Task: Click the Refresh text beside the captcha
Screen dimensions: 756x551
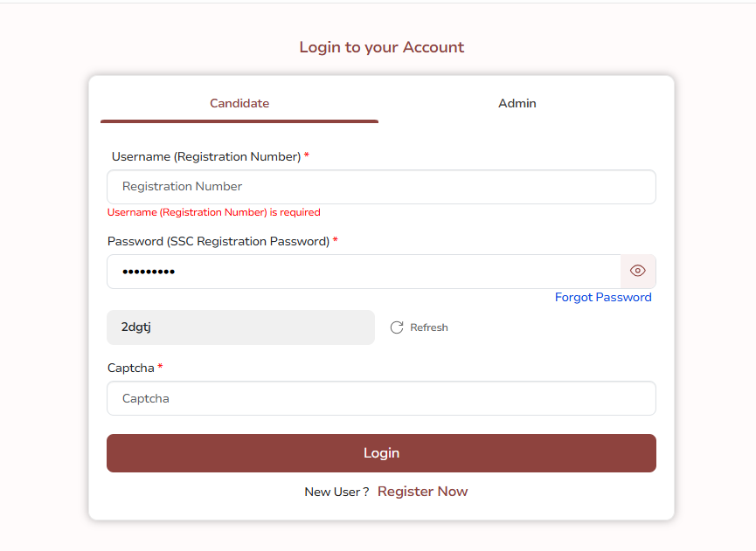Action: coord(429,327)
